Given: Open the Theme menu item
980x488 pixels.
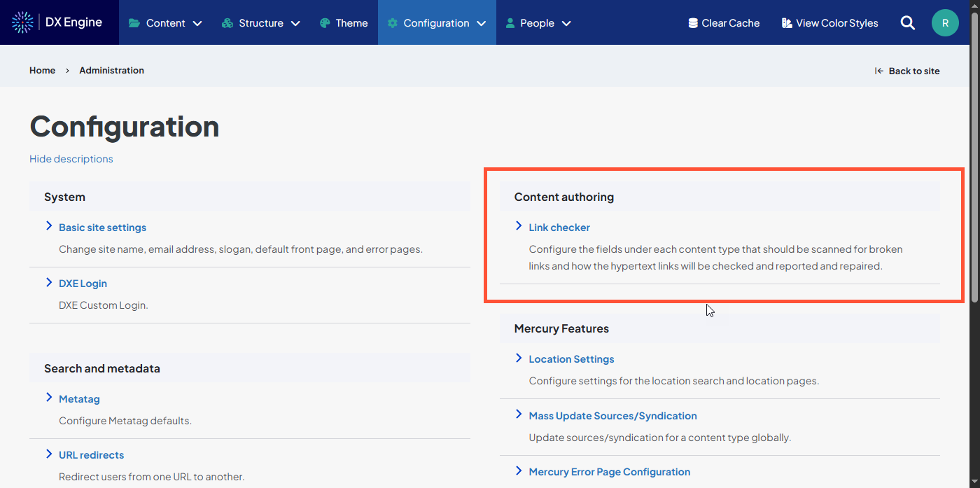Looking at the screenshot, I should coord(344,22).
